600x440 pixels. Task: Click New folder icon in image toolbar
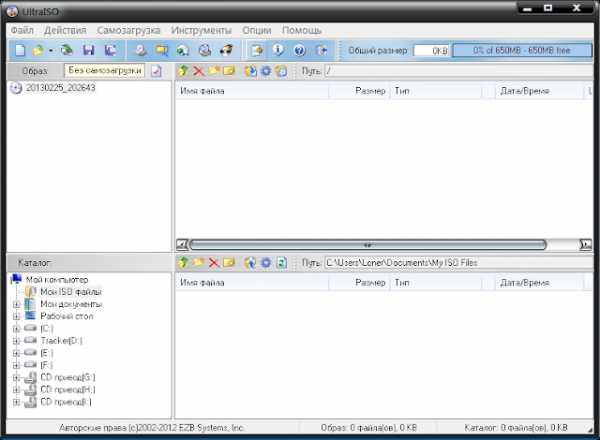pos(214,71)
